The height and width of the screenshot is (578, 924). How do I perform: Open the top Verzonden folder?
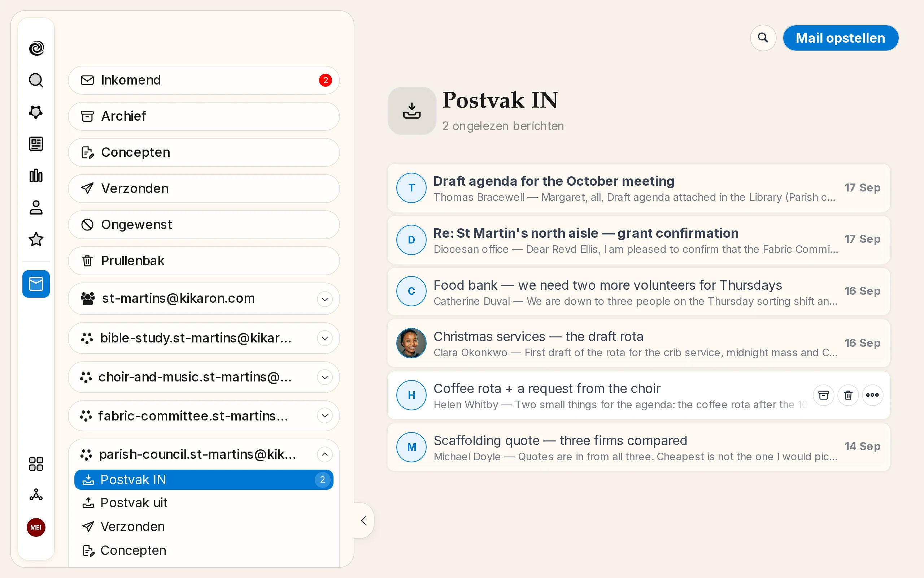click(x=204, y=189)
